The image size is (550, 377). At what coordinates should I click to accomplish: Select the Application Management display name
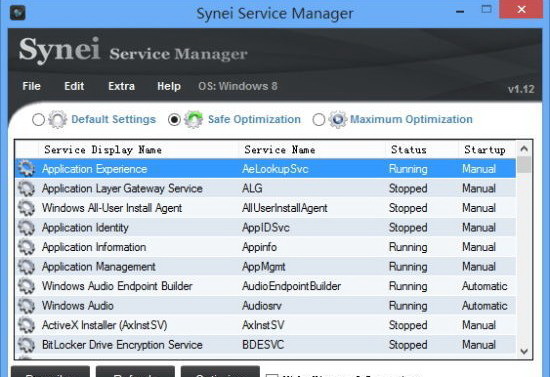(x=99, y=267)
